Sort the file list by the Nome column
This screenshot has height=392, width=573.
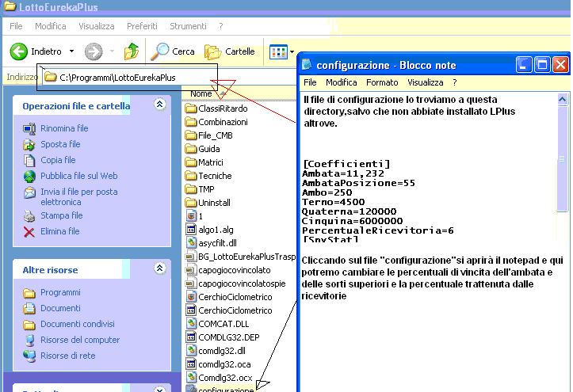[201, 93]
